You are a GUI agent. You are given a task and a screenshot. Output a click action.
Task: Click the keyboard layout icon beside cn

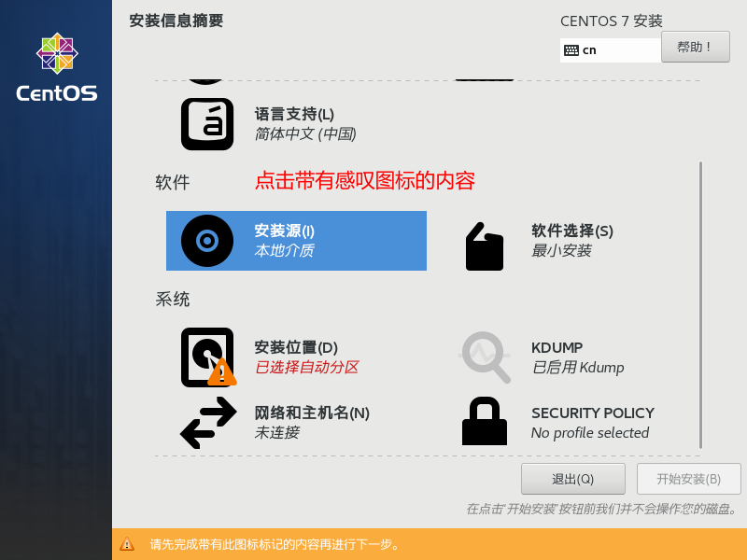[571, 50]
